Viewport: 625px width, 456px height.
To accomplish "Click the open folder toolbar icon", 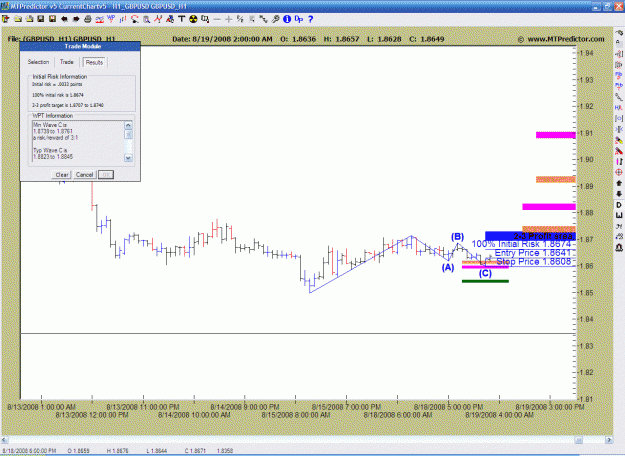I will click(18, 19).
